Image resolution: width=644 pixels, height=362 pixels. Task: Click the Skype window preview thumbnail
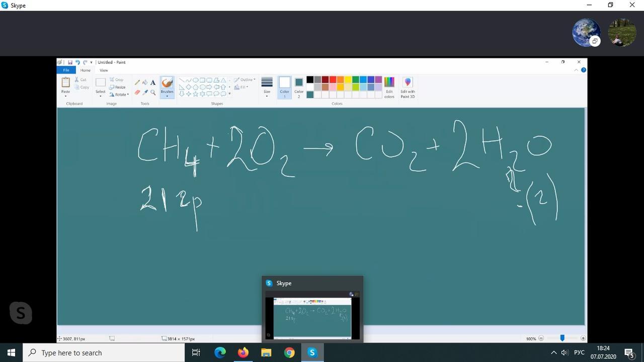tap(312, 315)
